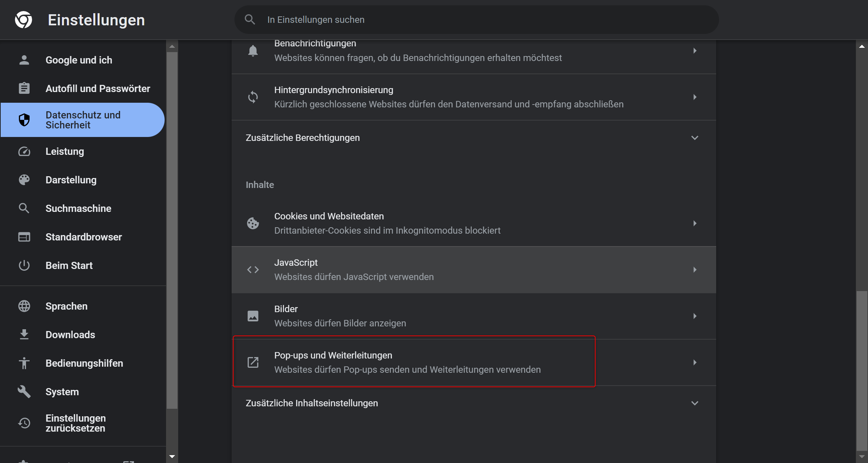
Task: Open Einstellungen zurücksetzen page
Action: (76, 423)
